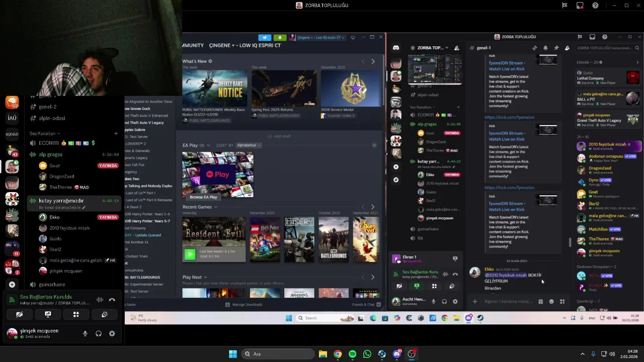
Task: Toggle the green screen share button in the stream
Action: pos(417,286)
